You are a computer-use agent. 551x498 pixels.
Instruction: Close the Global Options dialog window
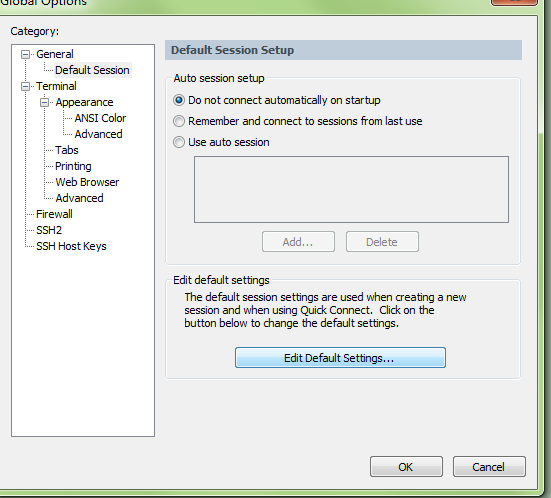pos(514,2)
